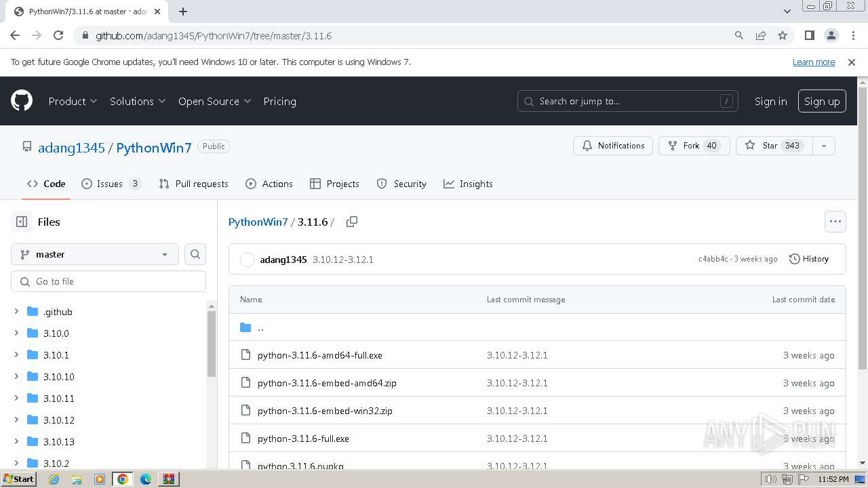Screen dimensions: 868x488
Task: Reload the page with the refresh icon
Action: tap(58, 35)
